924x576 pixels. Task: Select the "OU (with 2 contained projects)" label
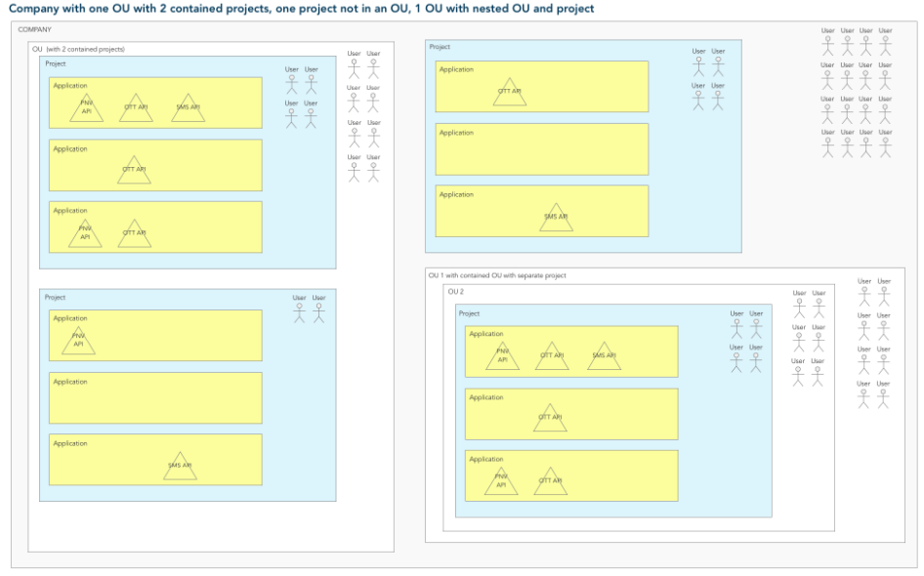point(78,49)
